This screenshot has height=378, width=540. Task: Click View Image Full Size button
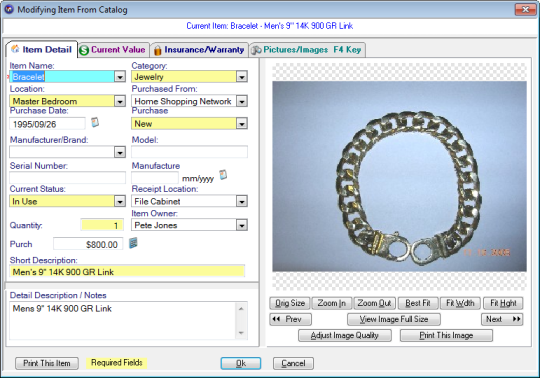coord(394,319)
